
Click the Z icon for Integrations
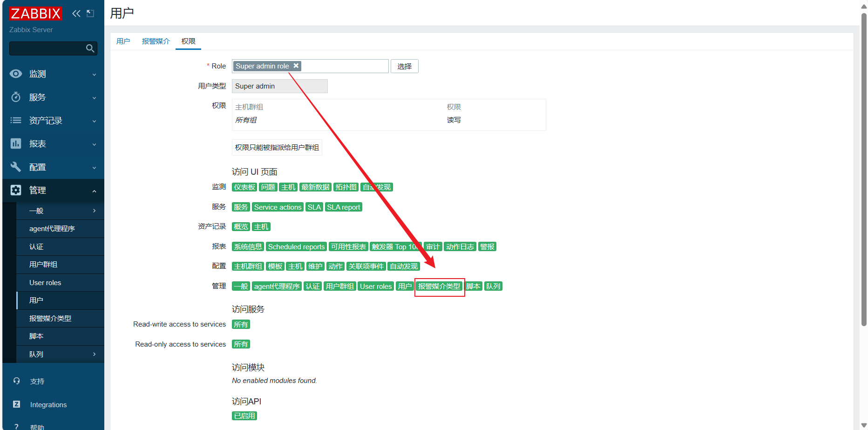[x=17, y=404]
